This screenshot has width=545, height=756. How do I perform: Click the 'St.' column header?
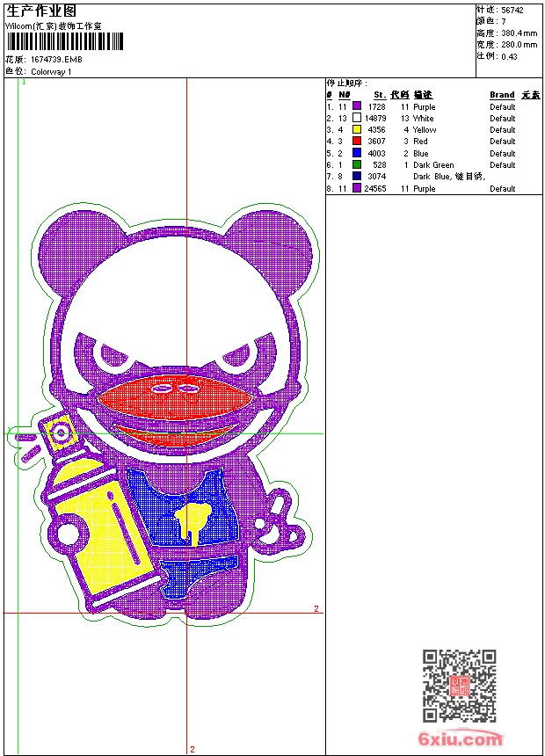380,95
